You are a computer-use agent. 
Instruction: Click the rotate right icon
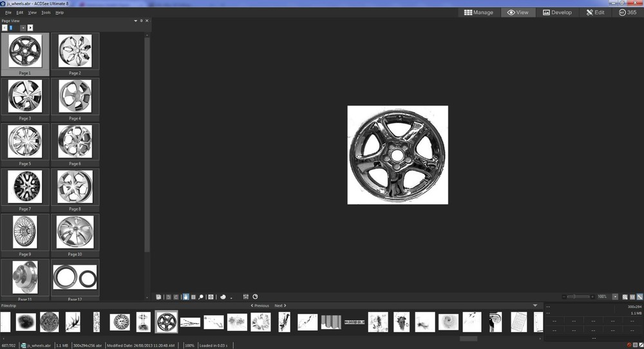click(176, 297)
